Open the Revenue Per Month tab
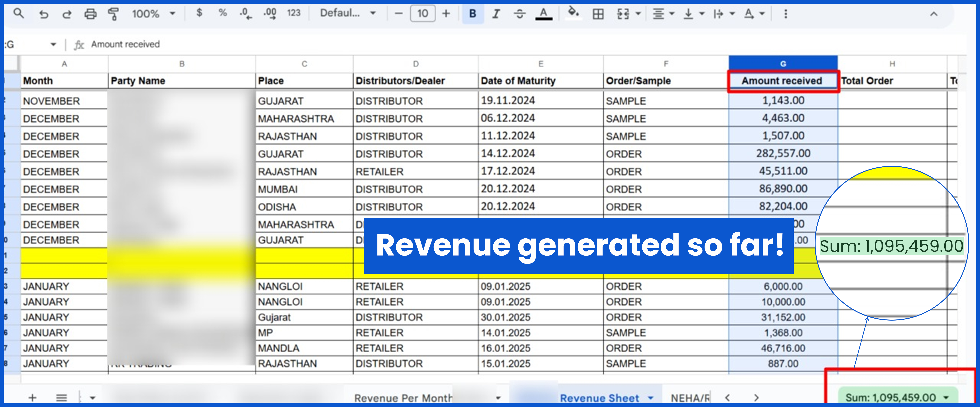The width and height of the screenshot is (980, 407). click(403, 398)
